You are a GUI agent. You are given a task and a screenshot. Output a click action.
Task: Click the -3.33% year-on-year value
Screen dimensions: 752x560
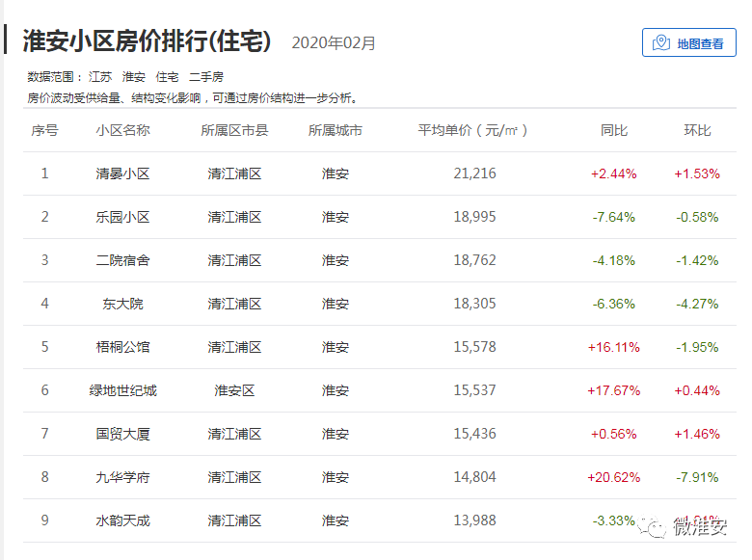614,520
